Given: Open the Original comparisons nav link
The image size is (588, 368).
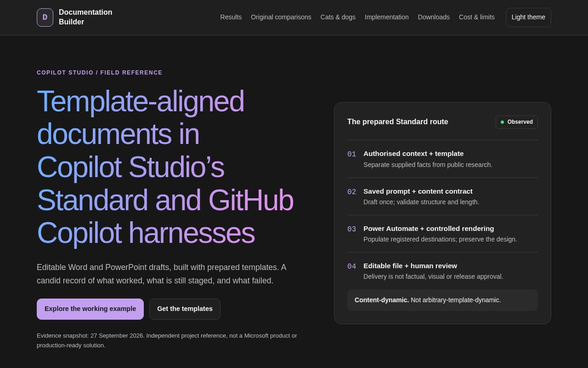Looking at the screenshot, I should tap(281, 17).
